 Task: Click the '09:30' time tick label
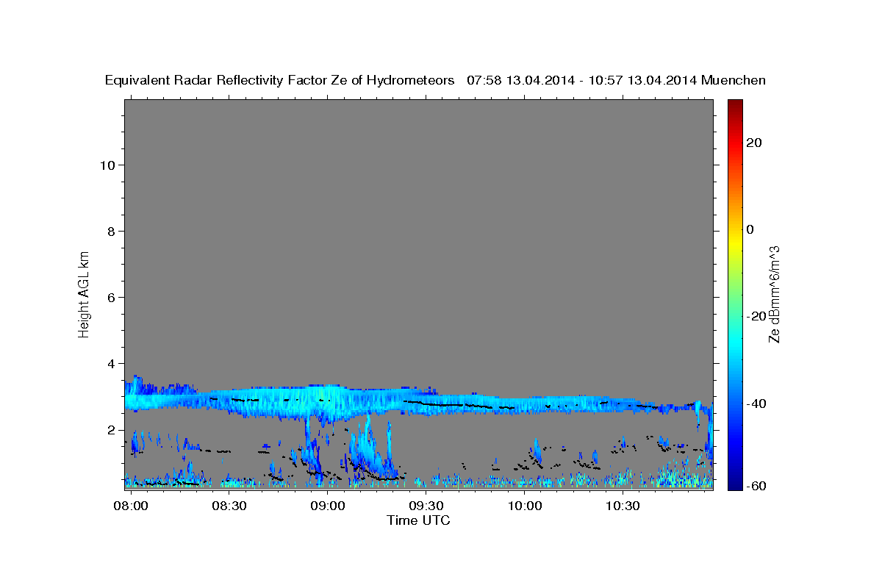426,506
